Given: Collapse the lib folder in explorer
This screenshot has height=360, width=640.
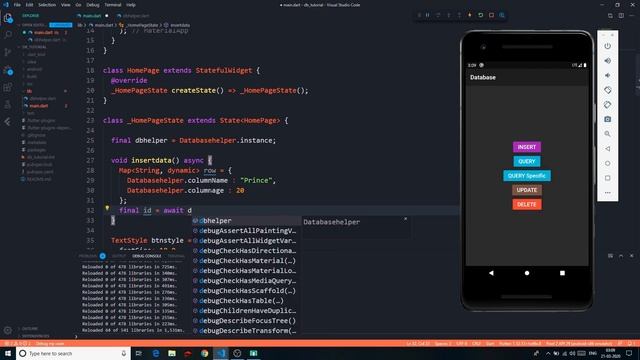Looking at the screenshot, I should tap(29, 91).
